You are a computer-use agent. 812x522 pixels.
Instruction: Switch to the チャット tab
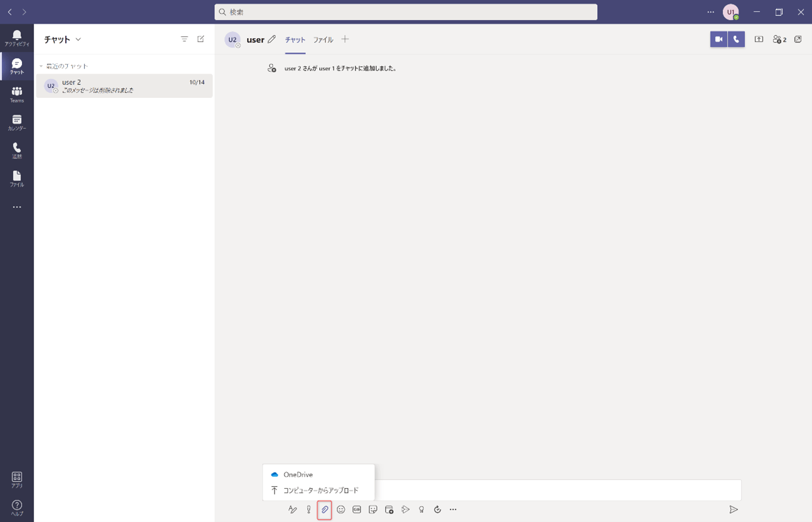point(295,40)
